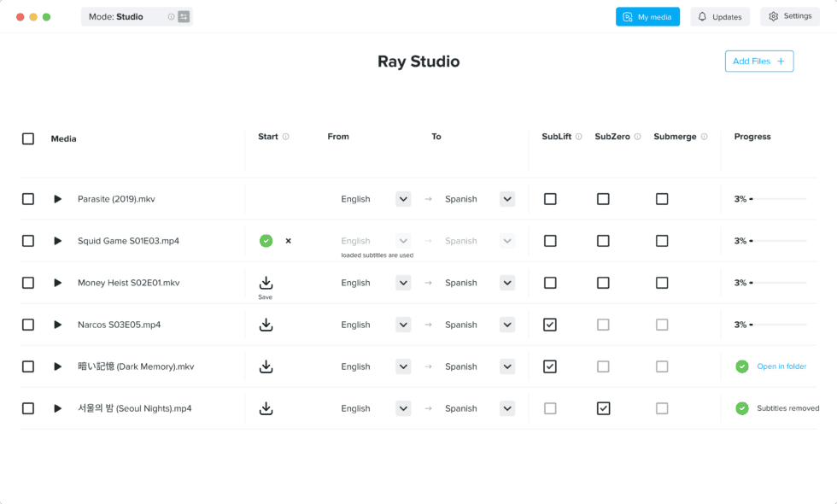Open Settings

[x=790, y=16]
